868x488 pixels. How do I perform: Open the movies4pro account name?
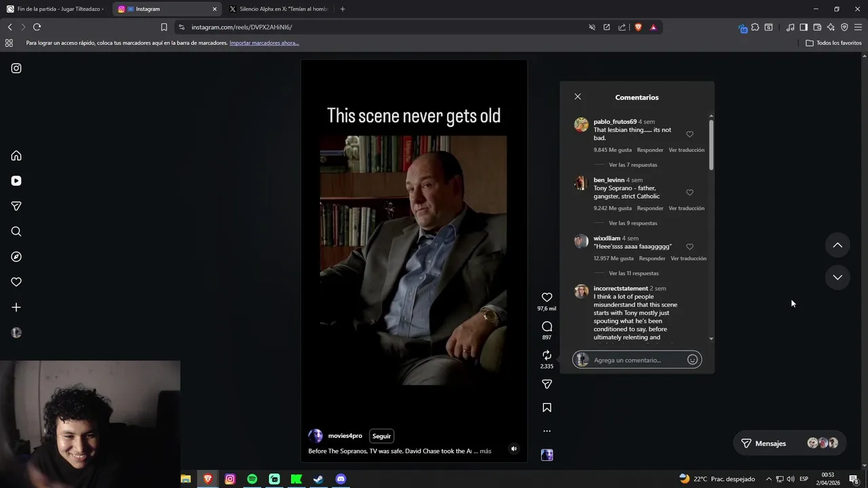[x=345, y=436]
